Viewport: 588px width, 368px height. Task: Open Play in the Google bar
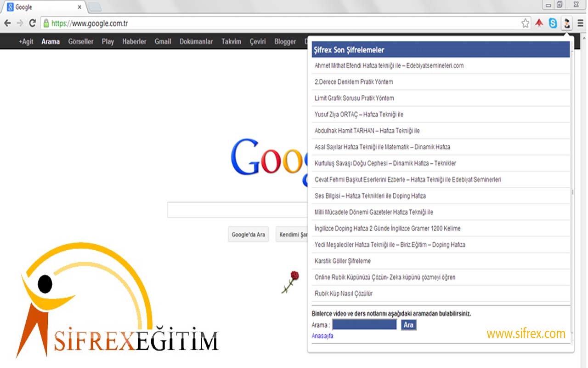click(108, 41)
